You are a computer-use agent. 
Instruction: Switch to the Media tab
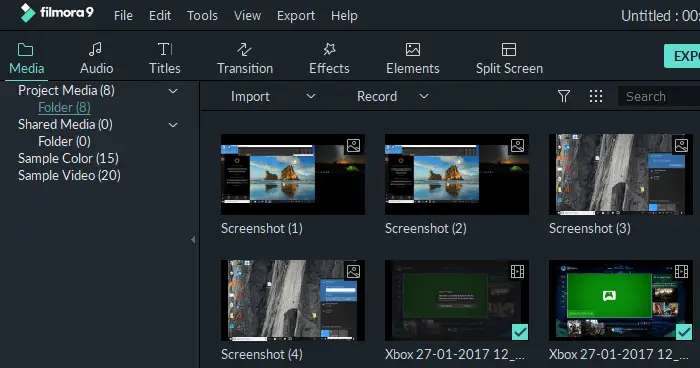26,59
